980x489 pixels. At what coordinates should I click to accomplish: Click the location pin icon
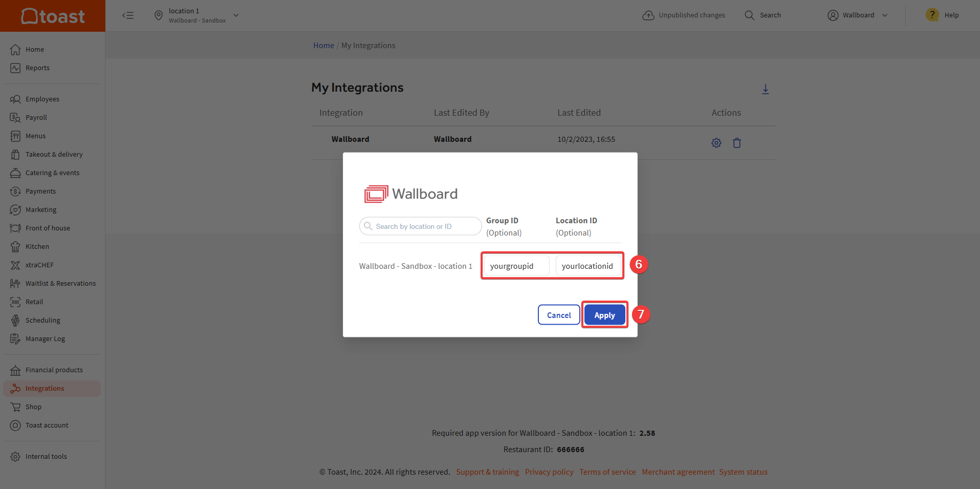(x=159, y=15)
